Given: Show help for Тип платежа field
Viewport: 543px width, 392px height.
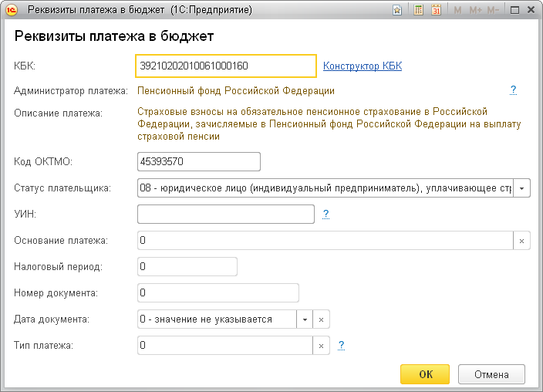Looking at the screenshot, I should 341,345.
